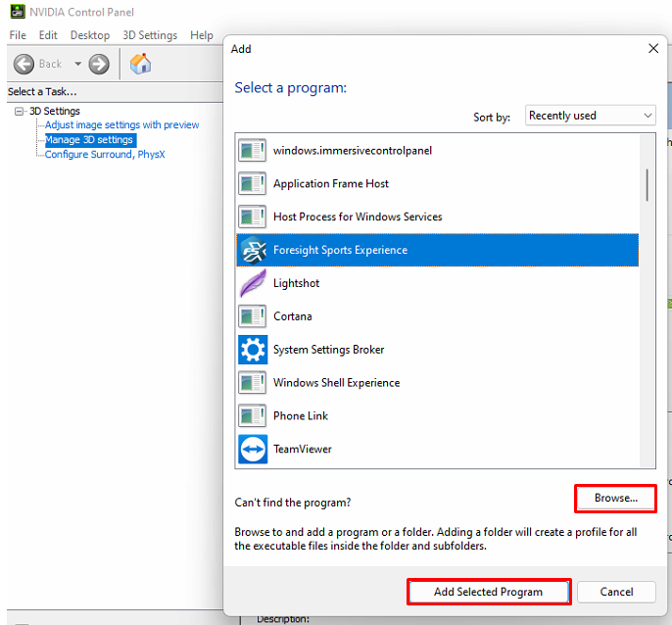
Task: Open the Help menu
Action: pyautogui.click(x=202, y=35)
